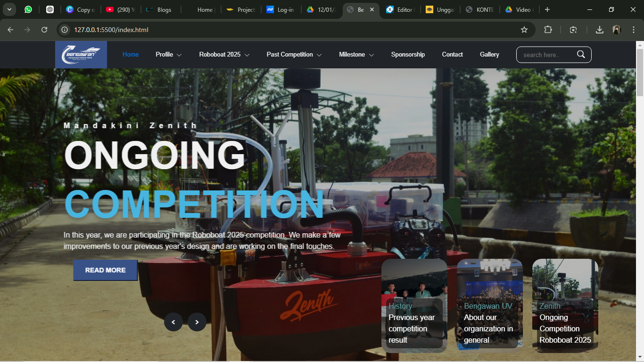The image size is (644, 362).
Task: Click the browser profile avatar
Action: [617, 30]
